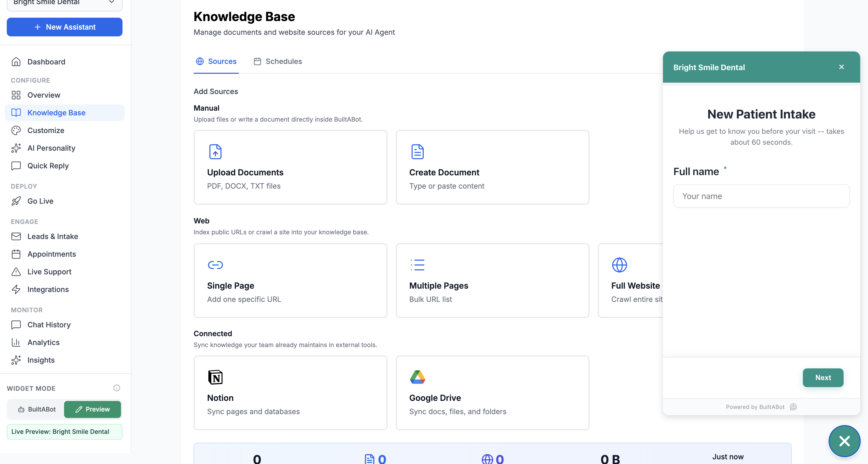The height and width of the screenshot is (464, 868).
Task: Choose Full Website crawl title
Action: [635, 286]
